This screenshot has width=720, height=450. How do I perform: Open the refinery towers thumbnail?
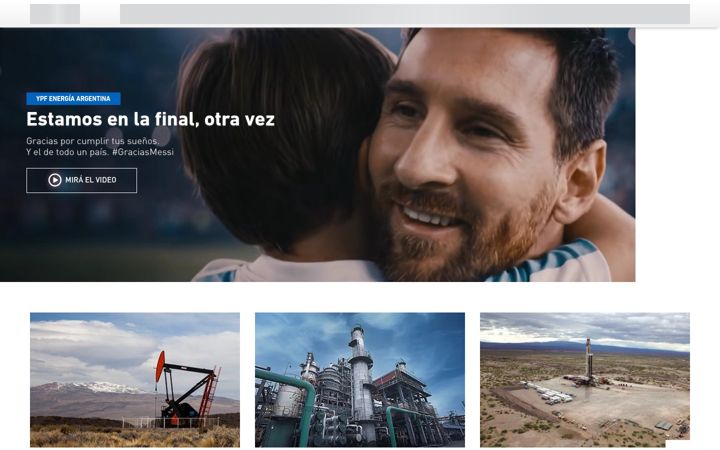360,380
